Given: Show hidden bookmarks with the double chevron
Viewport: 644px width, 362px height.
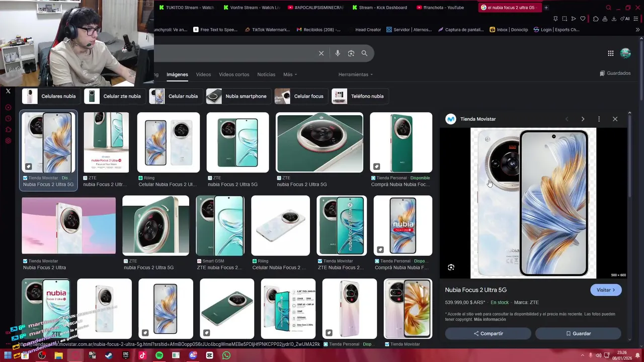Looking at the screenshot, I should tap(637, 30).
